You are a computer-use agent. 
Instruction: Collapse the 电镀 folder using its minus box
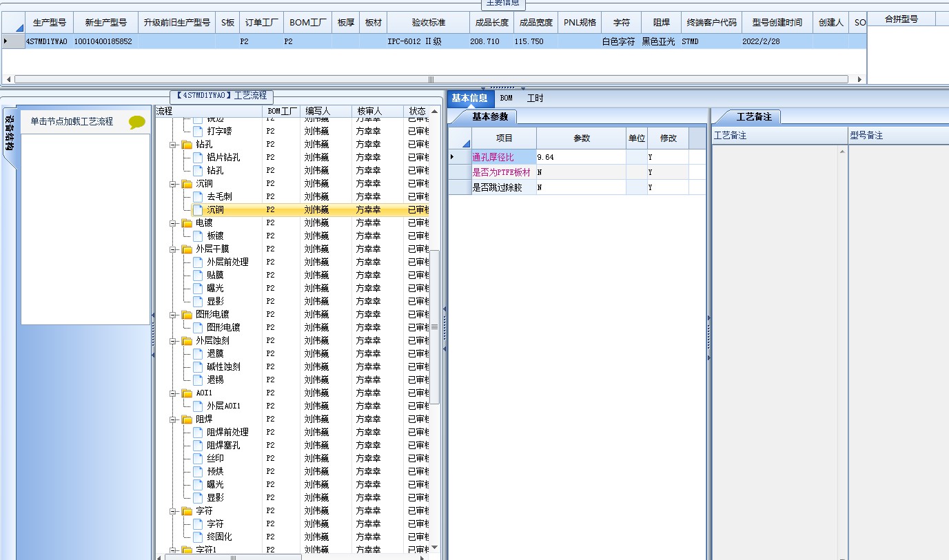173,224
